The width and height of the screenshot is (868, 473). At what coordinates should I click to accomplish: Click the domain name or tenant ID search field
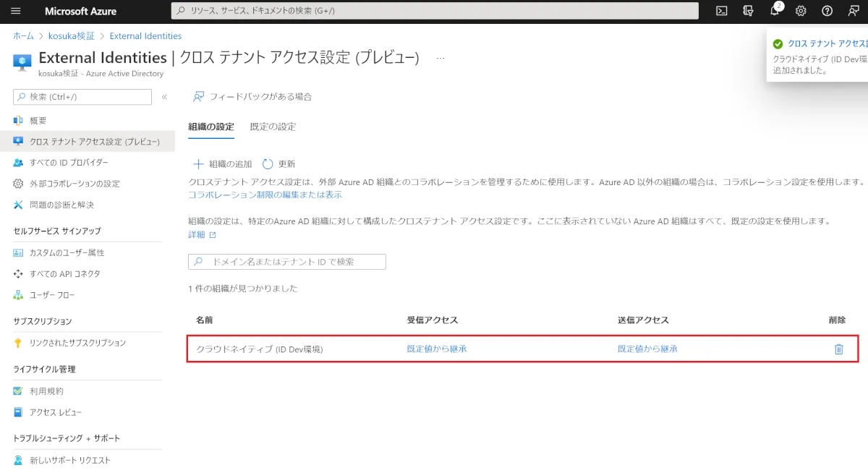click(x=287, y=261)
